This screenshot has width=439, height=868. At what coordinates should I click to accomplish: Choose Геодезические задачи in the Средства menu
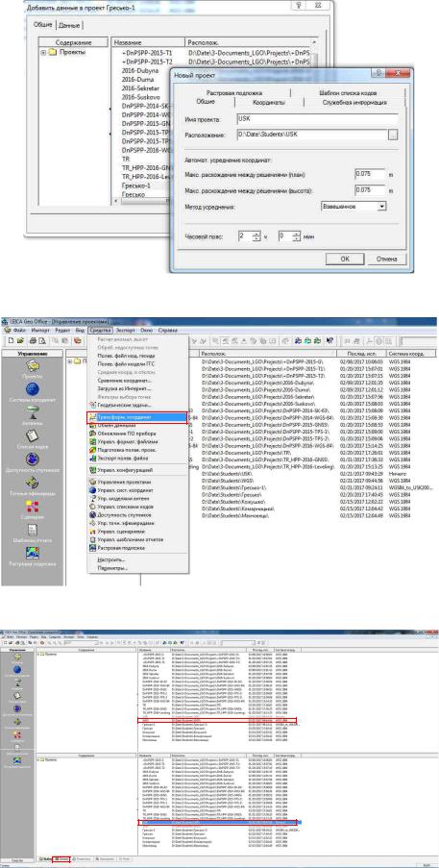pos(138,406)
